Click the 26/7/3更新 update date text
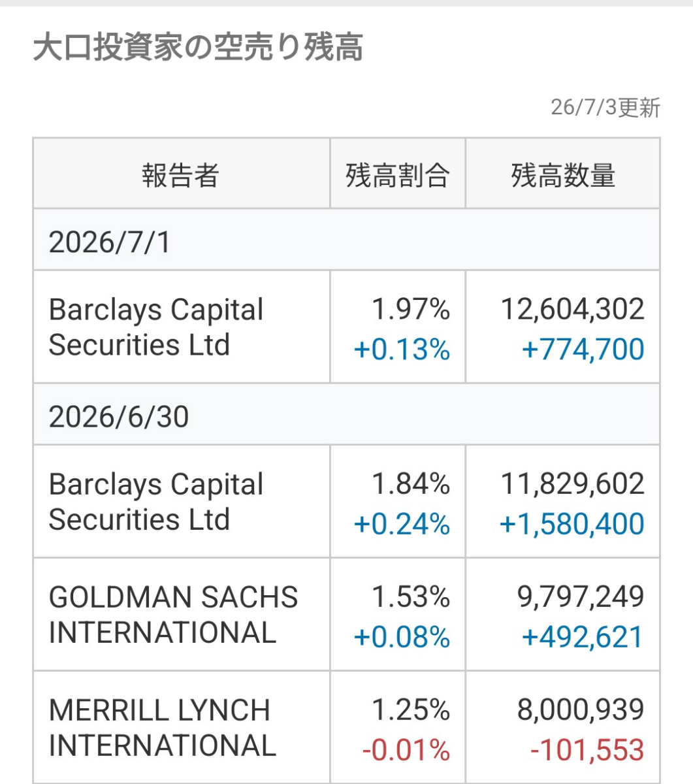Screen dimensions: 693x784 605,107
